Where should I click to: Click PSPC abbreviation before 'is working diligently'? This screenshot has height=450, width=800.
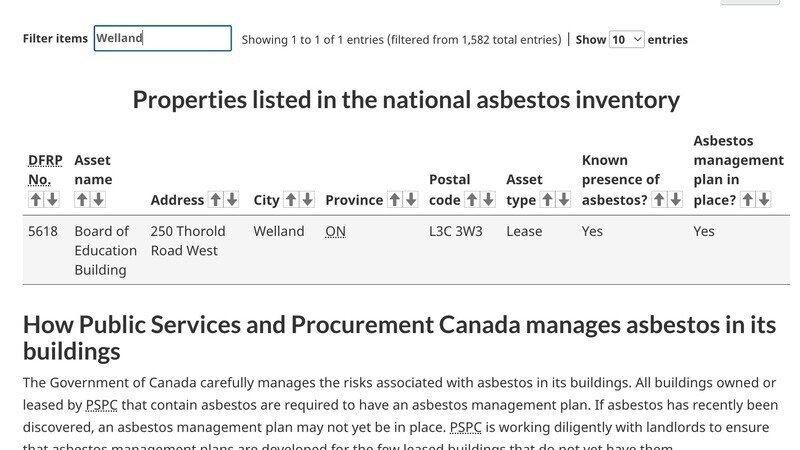point(465,427)
